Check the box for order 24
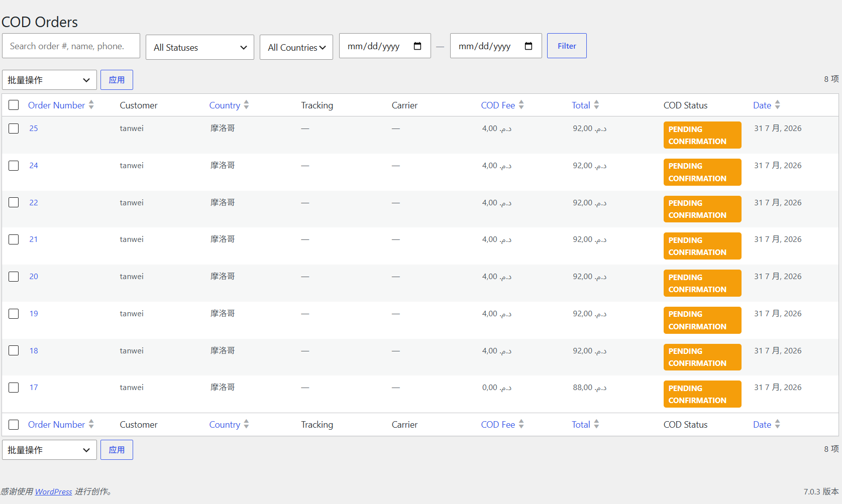The image size is (842, 504). click(x=14, y=166)
